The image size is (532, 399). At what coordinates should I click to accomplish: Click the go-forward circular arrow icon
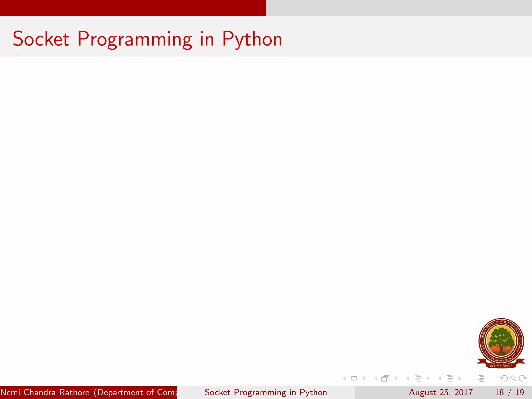(x=523, y=378)
